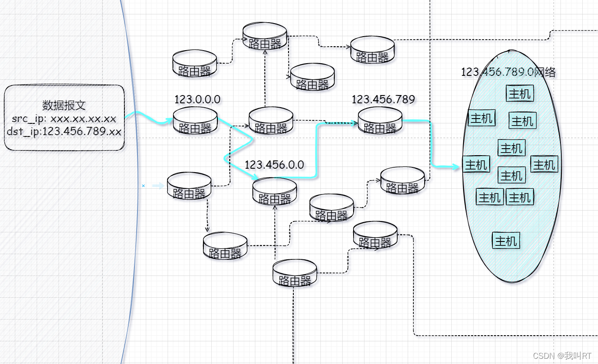Select the "src_ip: xxx.xx.xx.xx" line

click(x=64, y=119)
